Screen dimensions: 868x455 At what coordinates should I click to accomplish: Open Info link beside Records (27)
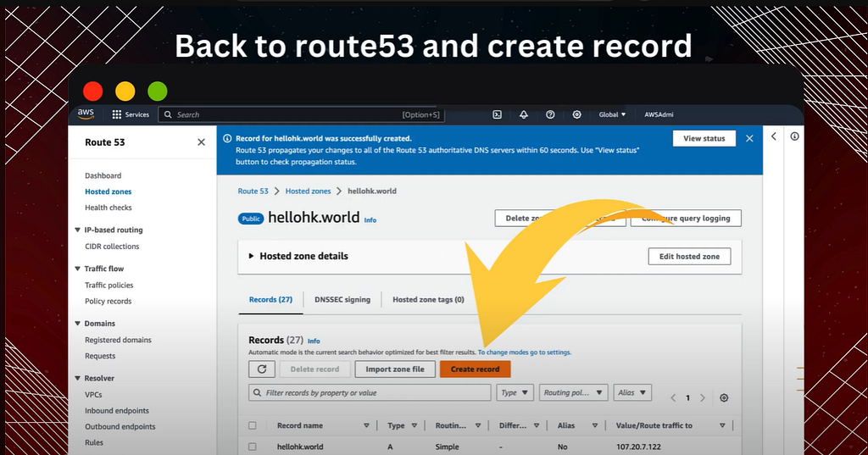314,341
